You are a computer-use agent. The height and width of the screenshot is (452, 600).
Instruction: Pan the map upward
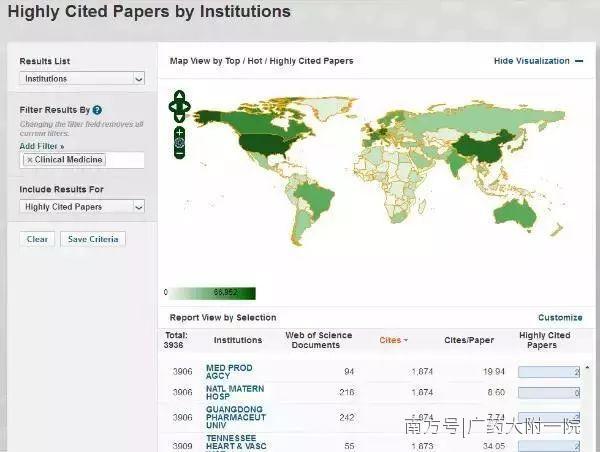click(179, 94)
